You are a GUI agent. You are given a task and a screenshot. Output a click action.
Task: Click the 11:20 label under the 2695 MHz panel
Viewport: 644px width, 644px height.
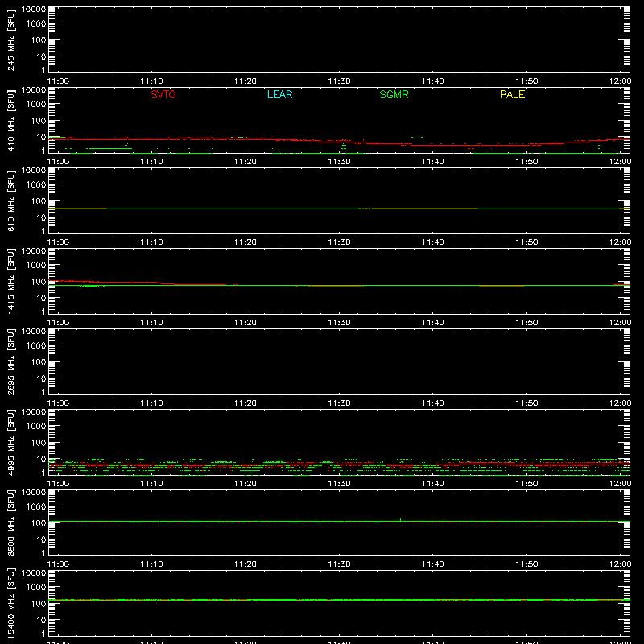pyautogui.click(x=246, y=403)
